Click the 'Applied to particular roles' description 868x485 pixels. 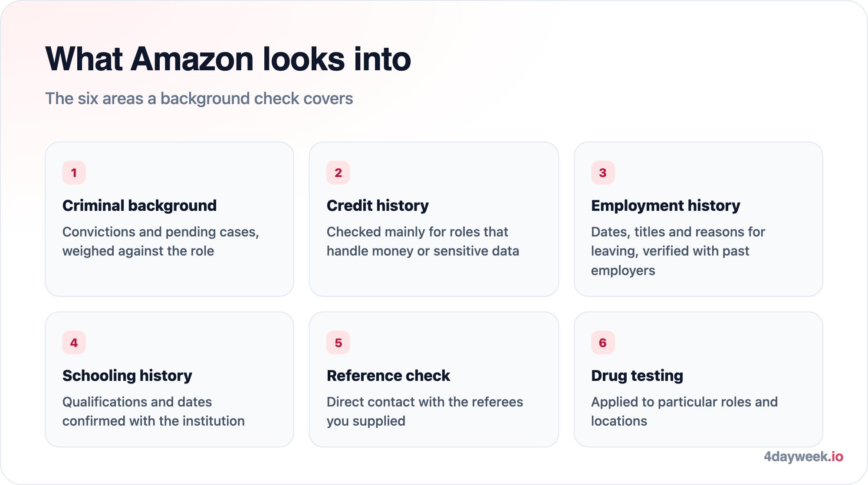[x=684, y=411]
